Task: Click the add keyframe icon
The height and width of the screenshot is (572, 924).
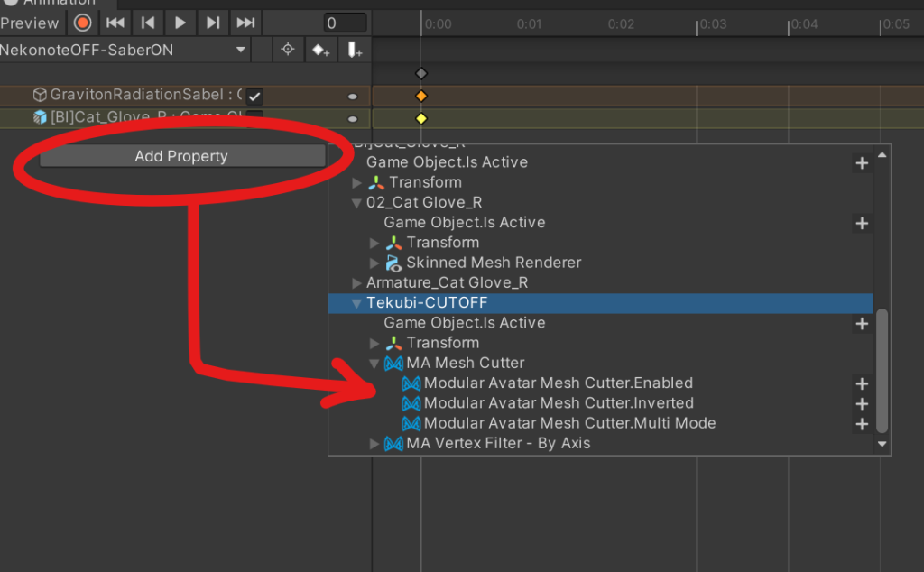Action: tap(320, 51)
